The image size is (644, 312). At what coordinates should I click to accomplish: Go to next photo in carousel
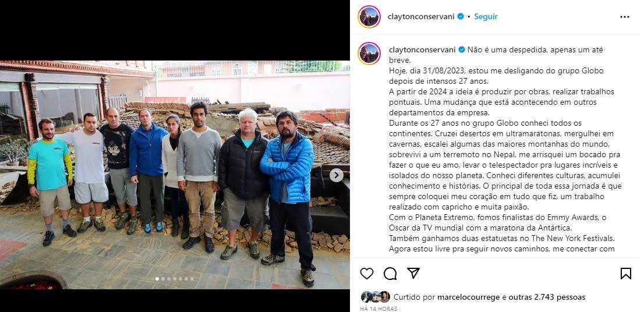(337, 175)
